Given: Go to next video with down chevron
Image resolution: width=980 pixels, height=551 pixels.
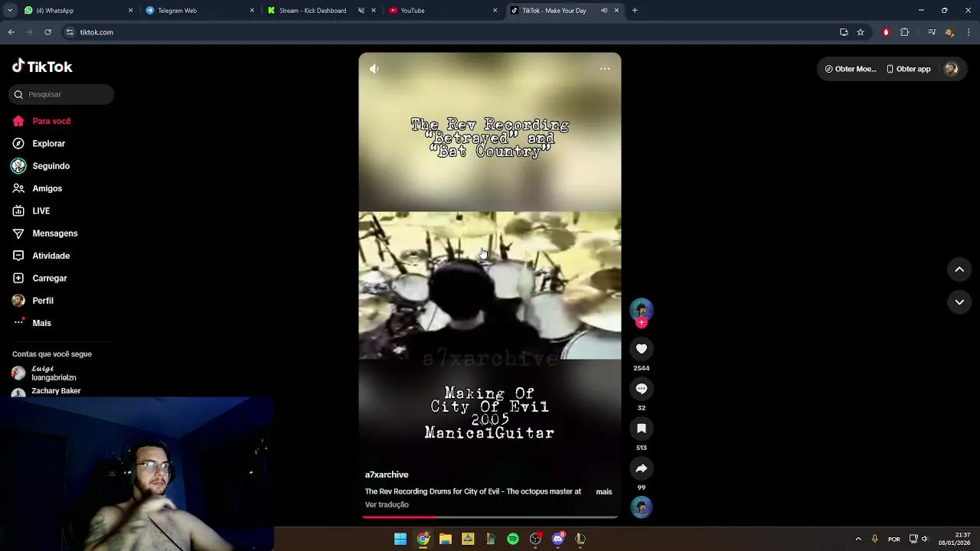Looking at the screenshot, I should [959, 302].
